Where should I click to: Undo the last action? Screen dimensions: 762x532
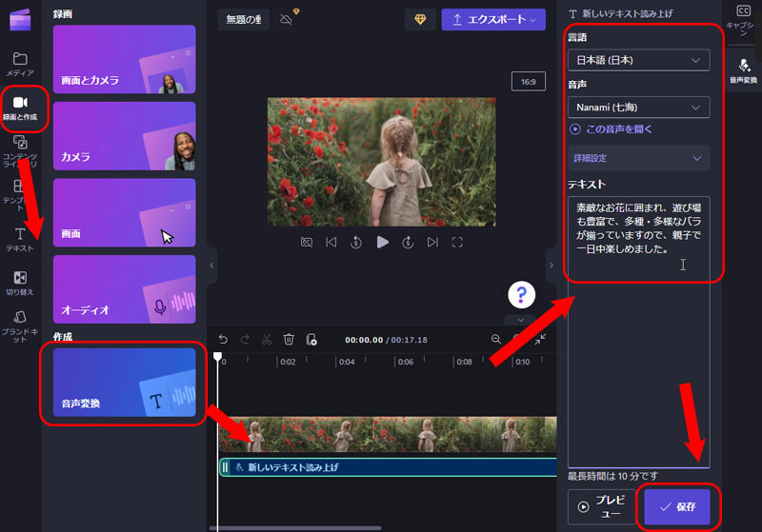pyautogui.click(x=223, y=340)
